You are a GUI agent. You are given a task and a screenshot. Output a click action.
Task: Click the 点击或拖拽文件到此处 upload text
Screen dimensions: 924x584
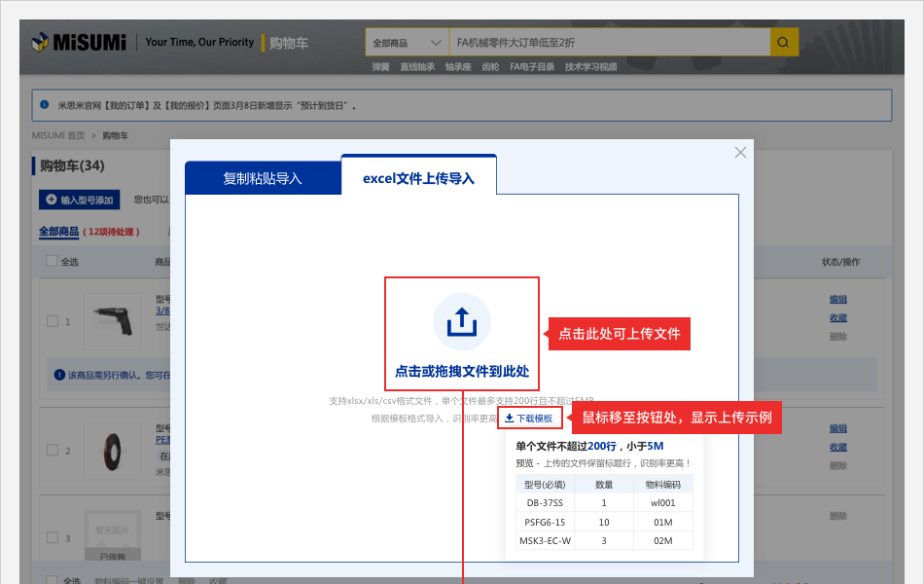click(x=462, y=371)
